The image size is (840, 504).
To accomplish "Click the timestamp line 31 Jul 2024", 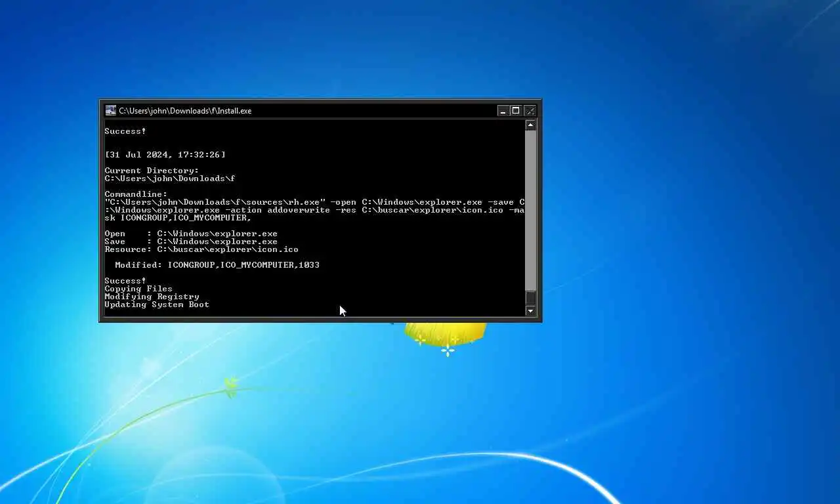I will click(165, 155).
